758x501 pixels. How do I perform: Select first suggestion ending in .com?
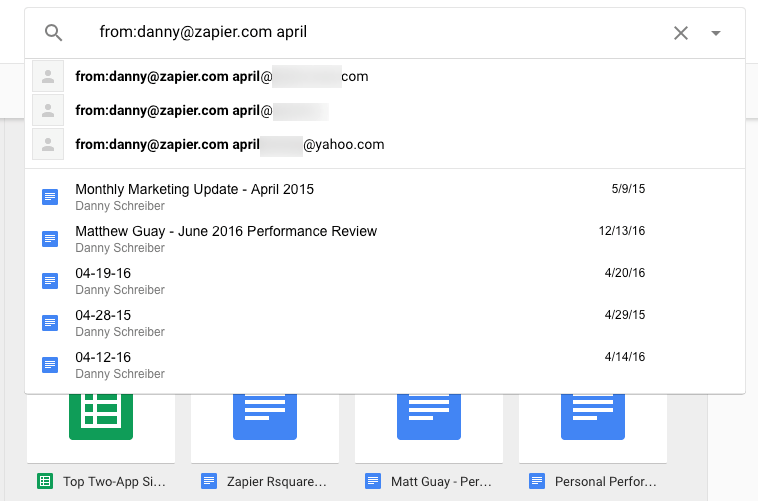click(221, 77)
